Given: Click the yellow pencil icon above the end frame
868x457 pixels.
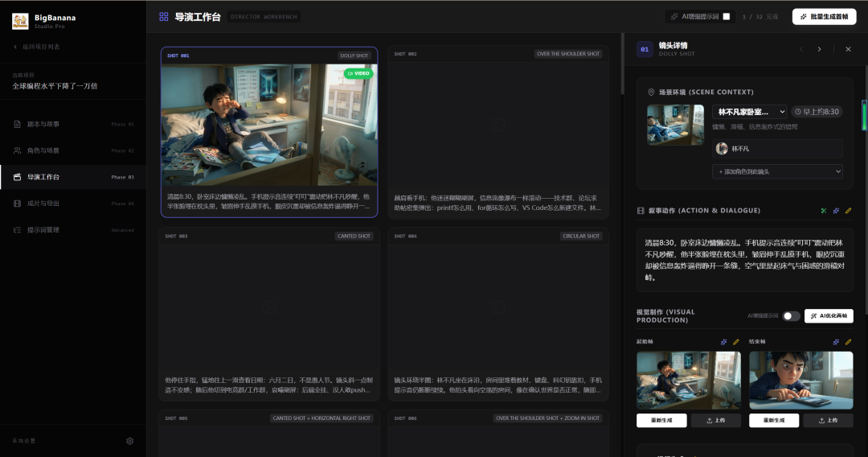Looking at the screenshot, I should tap(848, 342).
